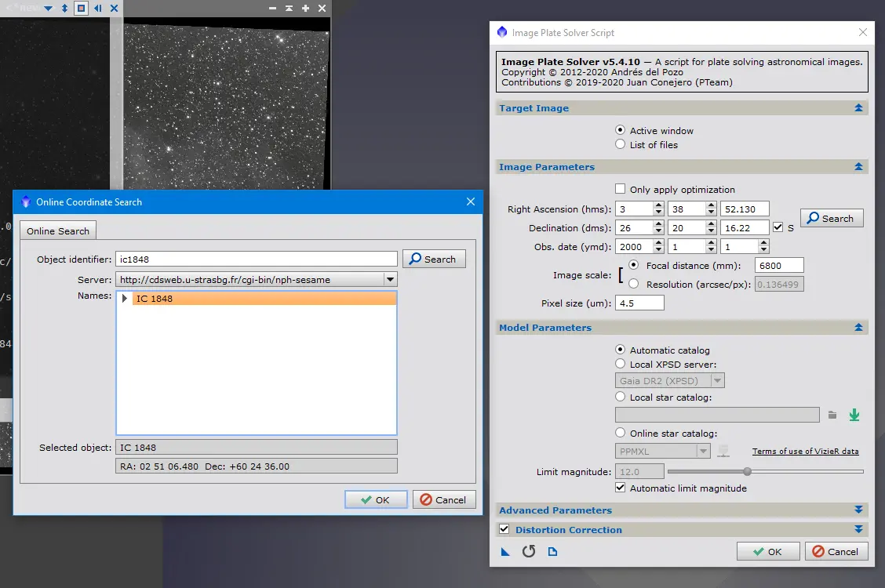885x588 pixels.
Task: Click the image window shade-up icon
Action: (x=289, y=8)
